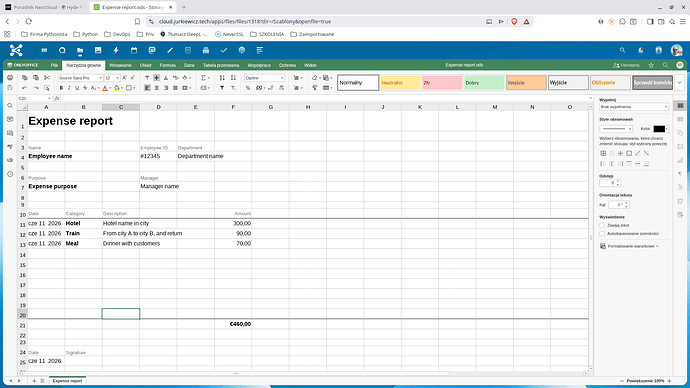Toggle Strikethrough formatting

(85, 88)
